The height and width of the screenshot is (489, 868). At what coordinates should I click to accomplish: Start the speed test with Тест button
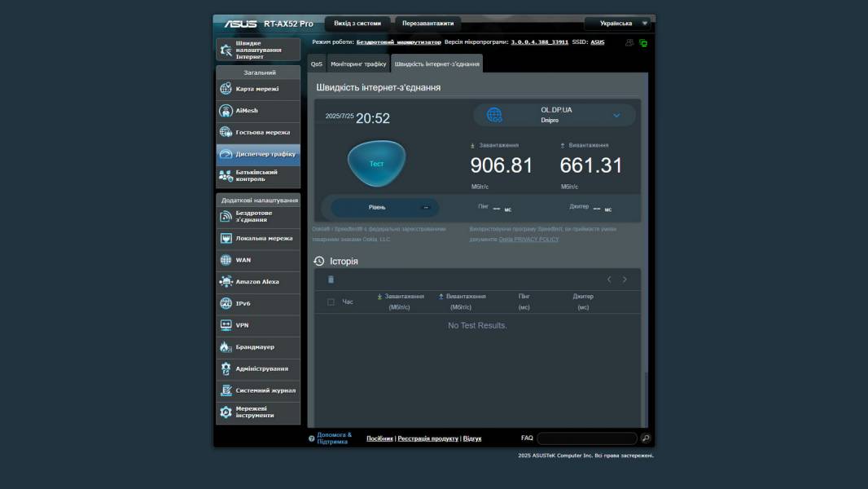[x=376, y=164]
